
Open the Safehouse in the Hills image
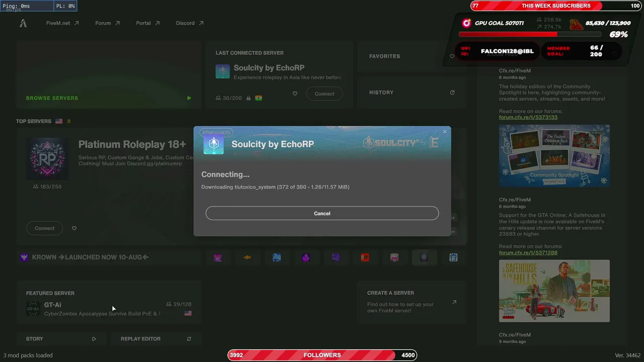[554, 291]
